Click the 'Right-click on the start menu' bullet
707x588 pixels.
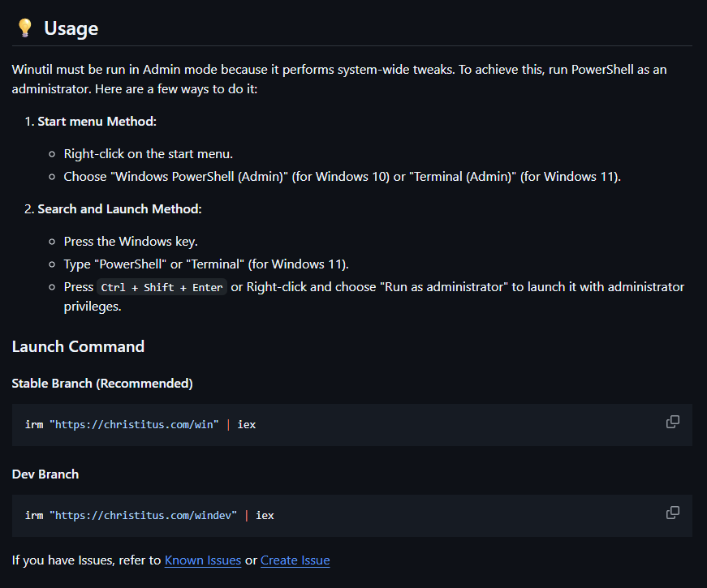(x=149, y=154)
